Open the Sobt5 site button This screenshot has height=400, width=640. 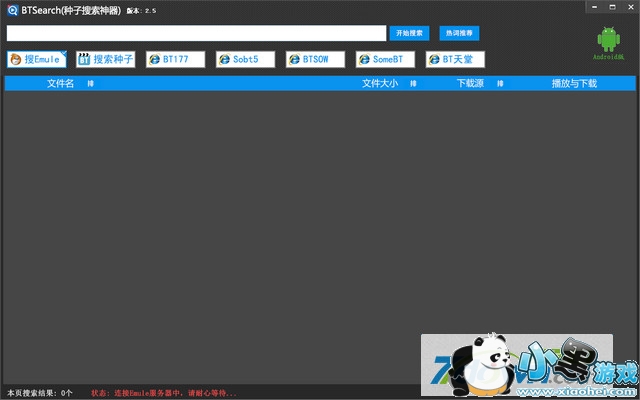tap(245, 59)
